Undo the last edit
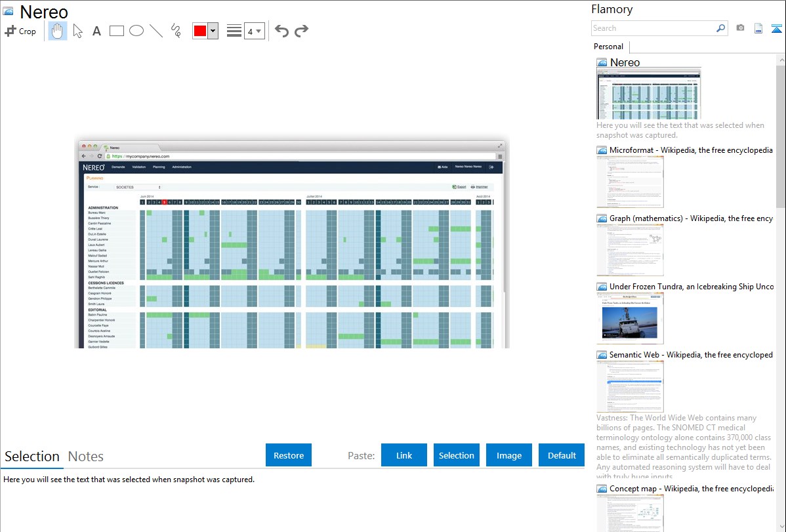 (281, 31)
